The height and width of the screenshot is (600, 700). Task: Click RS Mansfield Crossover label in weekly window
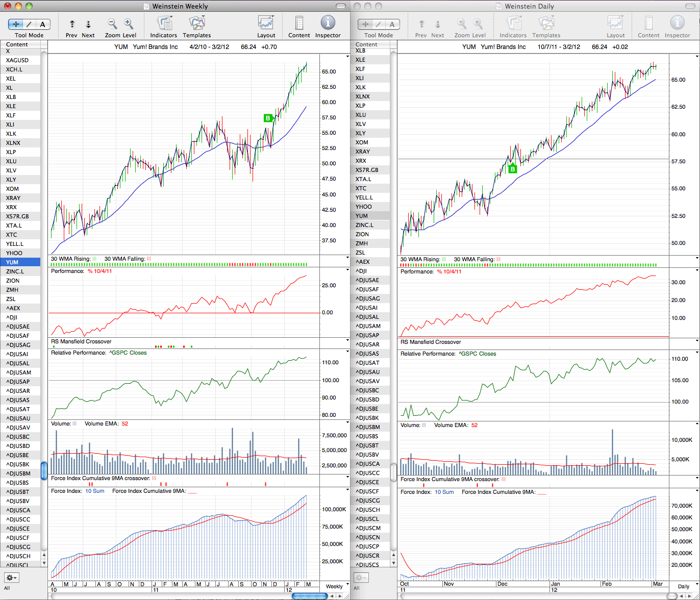[81, 341]
